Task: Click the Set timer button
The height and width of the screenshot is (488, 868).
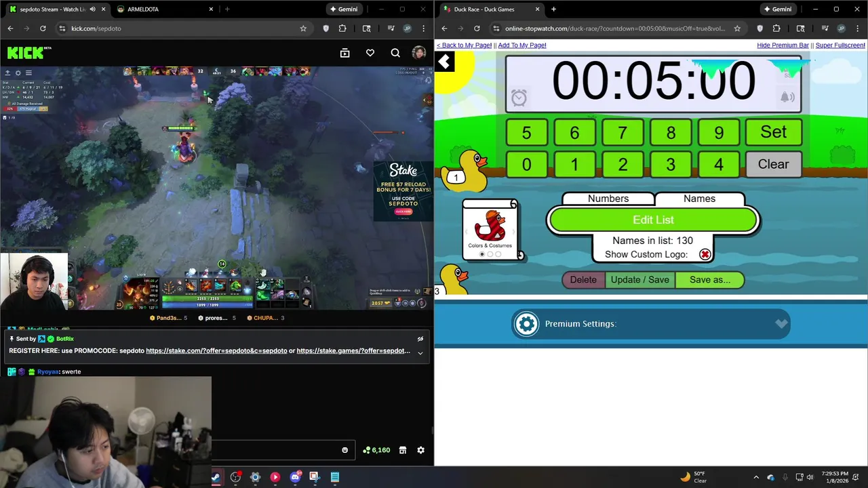Action: point(774,132)
